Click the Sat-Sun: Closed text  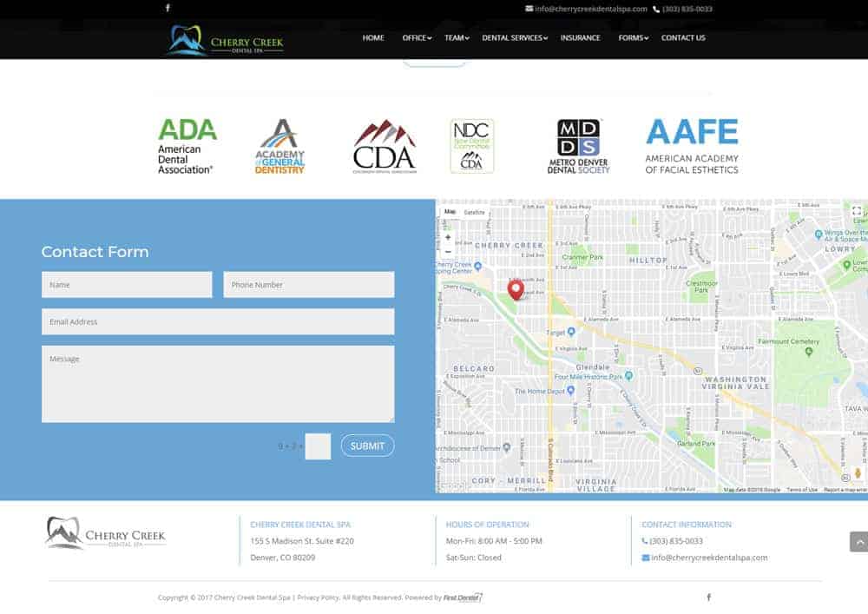click(473, 558)
